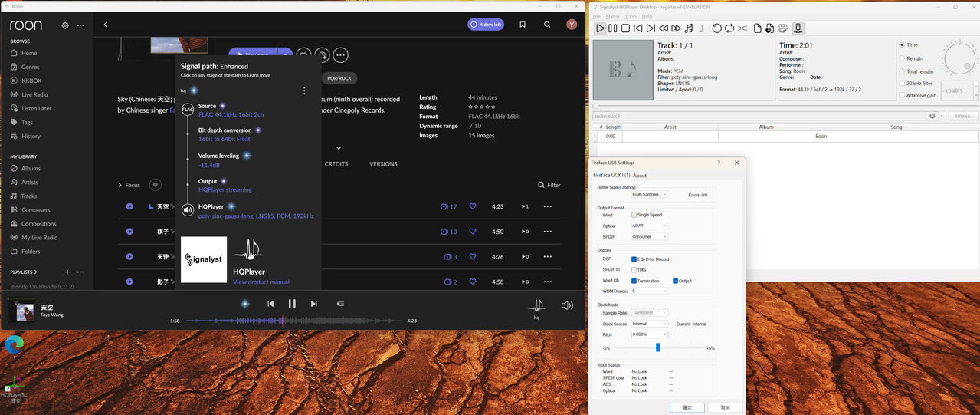Open Tools menu in HQPlayer
Viewport: 980px width, 415px height.
631,16
